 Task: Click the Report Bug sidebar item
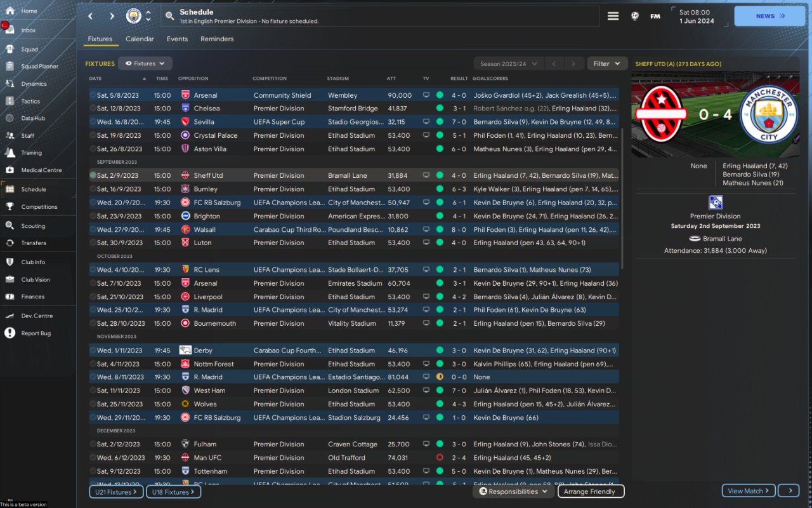click(x=36, y=333)
